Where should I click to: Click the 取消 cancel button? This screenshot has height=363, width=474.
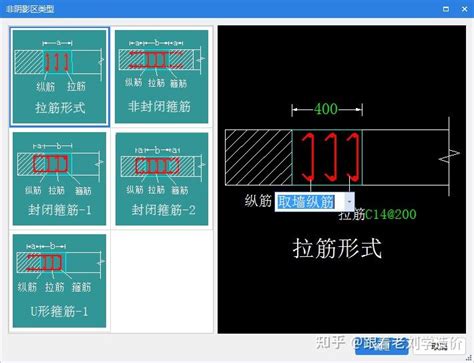pos(439,346)
